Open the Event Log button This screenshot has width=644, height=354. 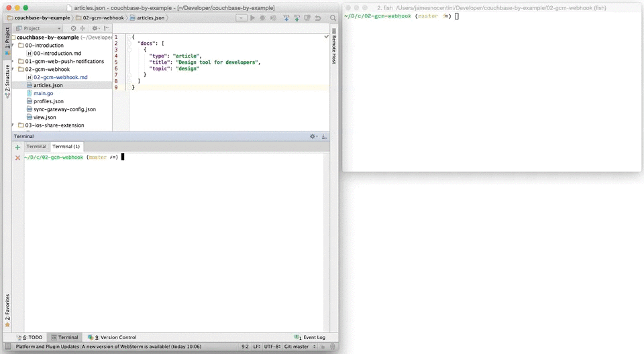tap(310, 337)
